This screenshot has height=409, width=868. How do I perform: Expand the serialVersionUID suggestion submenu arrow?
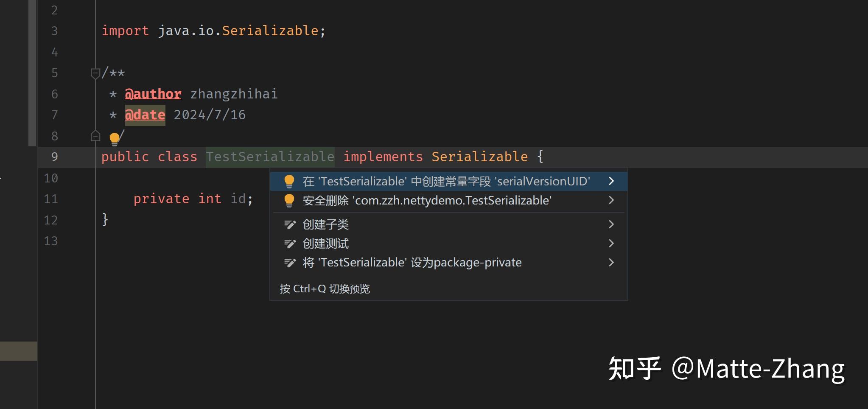click(x=611, y=181)
